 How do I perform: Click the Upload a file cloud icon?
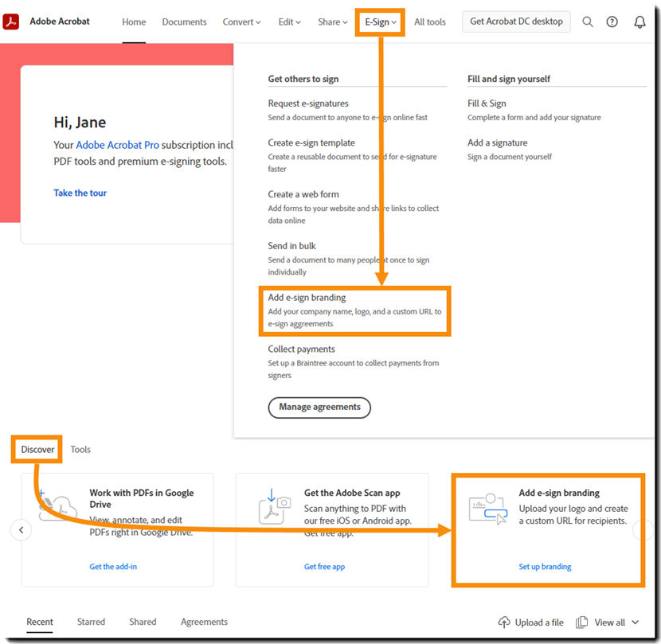[x=504, y=622]
